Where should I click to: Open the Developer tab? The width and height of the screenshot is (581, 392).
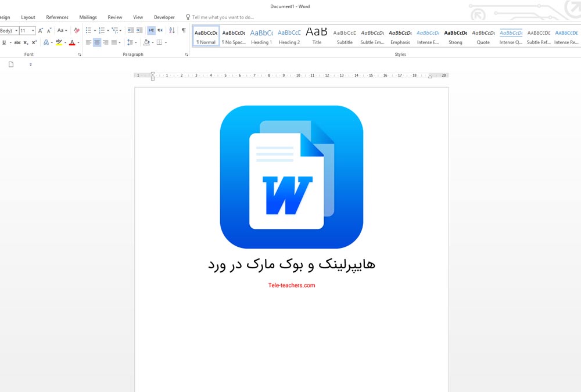pyautogui.click(x=164, y=17)
